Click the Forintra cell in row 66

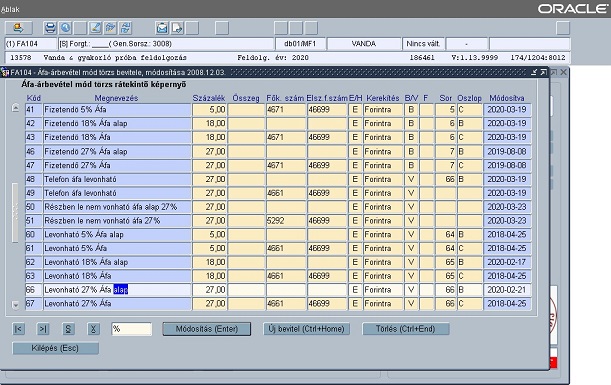coord(383,290)
